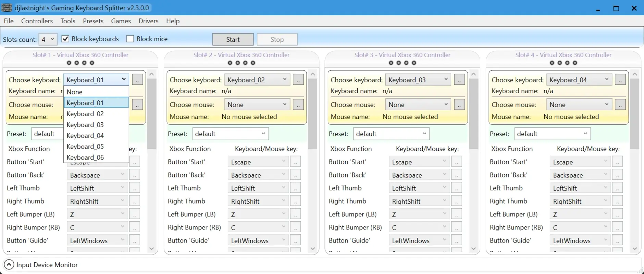Collapse the Slot 1 Choose keyboard combo box
Screen dimensions: 644x274
point(96,79)
